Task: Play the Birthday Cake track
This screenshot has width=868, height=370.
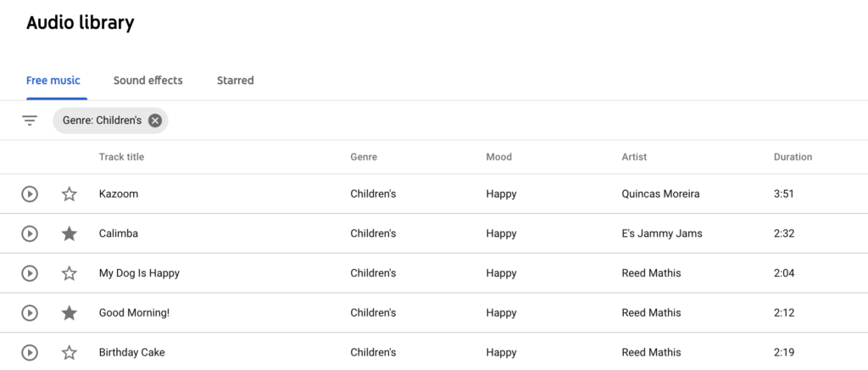Action: (x=30, y=352)
